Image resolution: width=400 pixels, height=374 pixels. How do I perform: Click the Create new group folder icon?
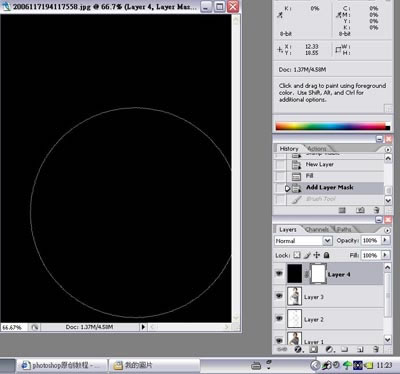pyautogui.click(x=345, y=349)
